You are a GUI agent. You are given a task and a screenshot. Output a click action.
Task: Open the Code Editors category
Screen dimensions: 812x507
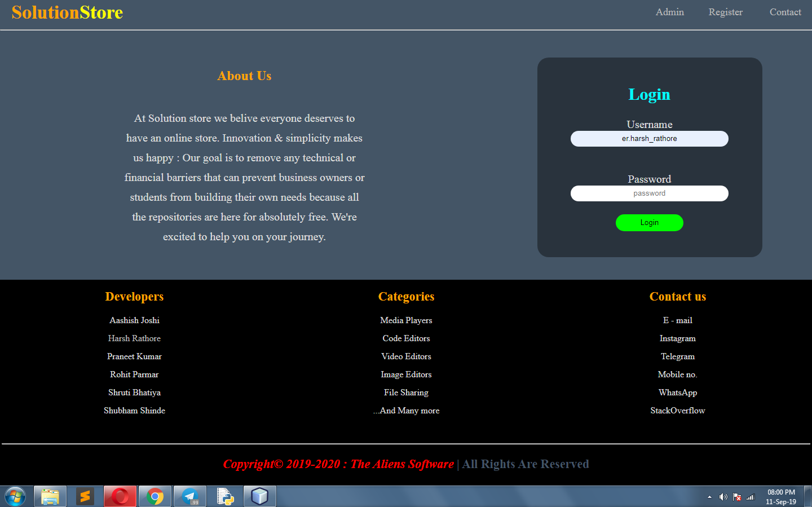406,338
